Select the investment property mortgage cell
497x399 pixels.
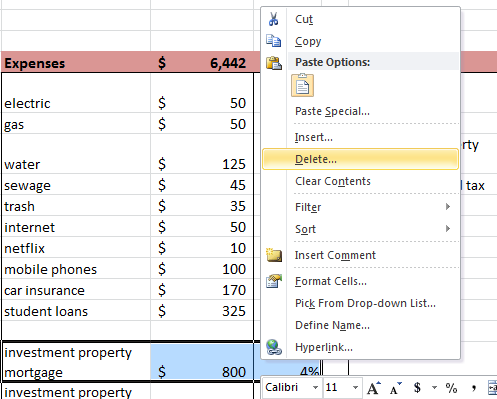pyautogui.click(x=76, y=362)
